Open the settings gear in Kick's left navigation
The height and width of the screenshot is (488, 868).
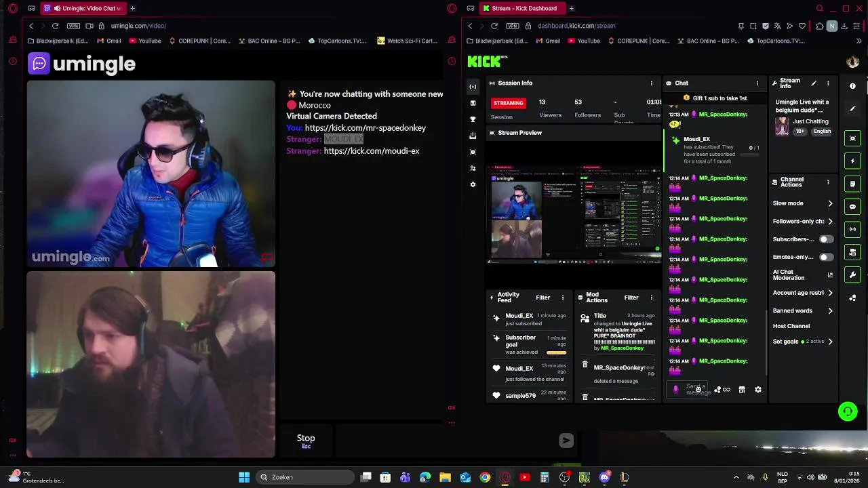tap(473, 184)
